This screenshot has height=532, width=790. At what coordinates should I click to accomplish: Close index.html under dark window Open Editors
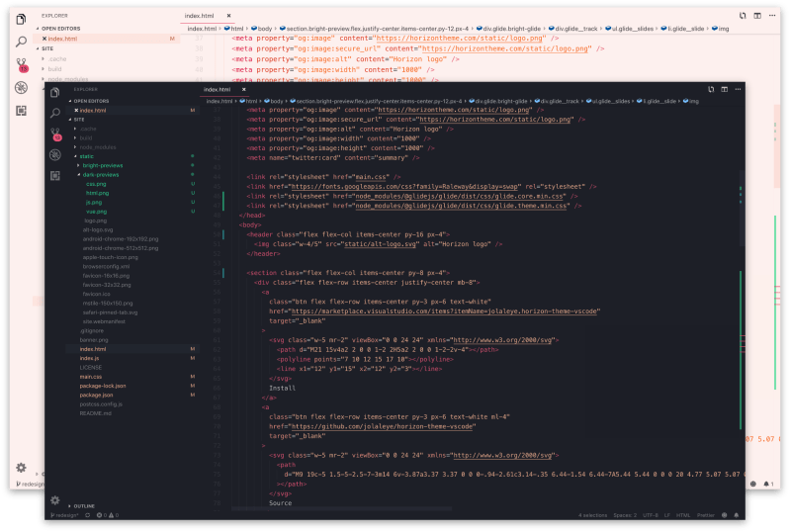[x=76, y=110]
